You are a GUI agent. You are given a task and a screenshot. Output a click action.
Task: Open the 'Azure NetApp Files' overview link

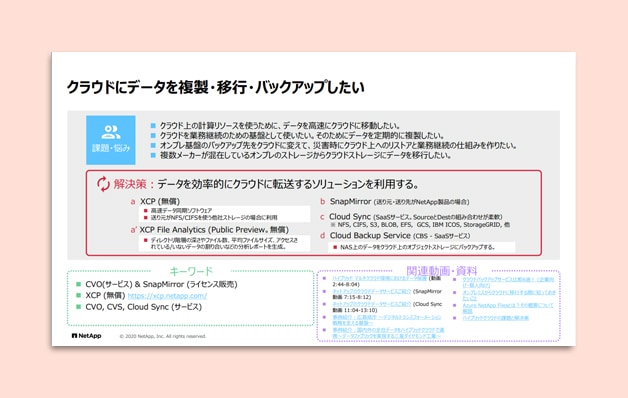pos(508,308)
